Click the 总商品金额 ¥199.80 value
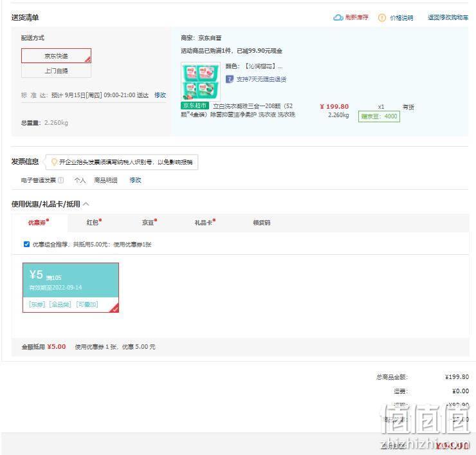This screenshot has width=476, height=455. (x=457, y=377)
